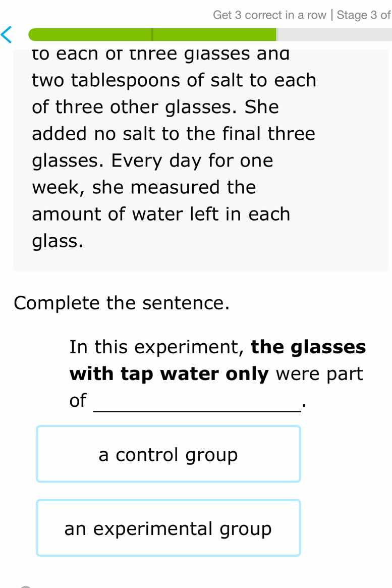
Task: Click the chevron to leave the practice session
Action: pos(7,35)
